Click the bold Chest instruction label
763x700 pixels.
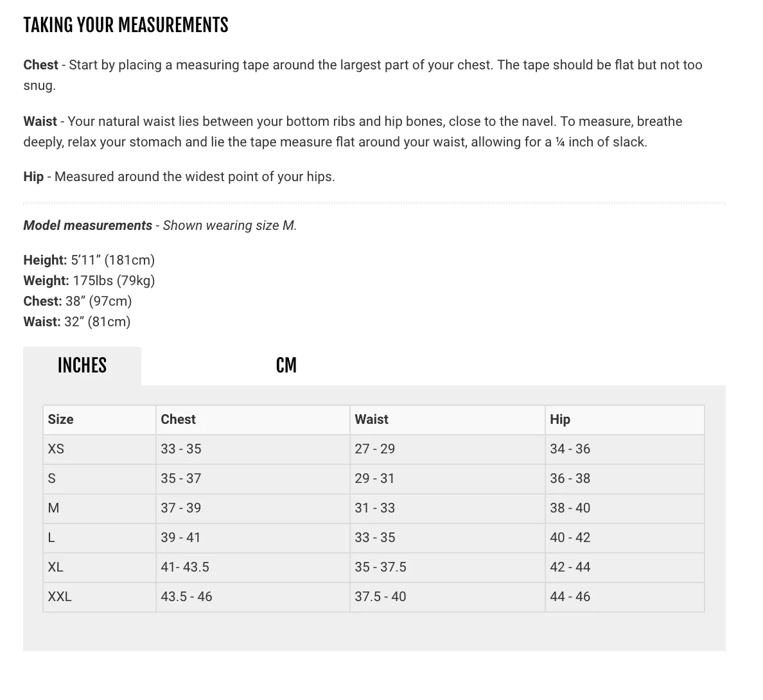(41, 65)
